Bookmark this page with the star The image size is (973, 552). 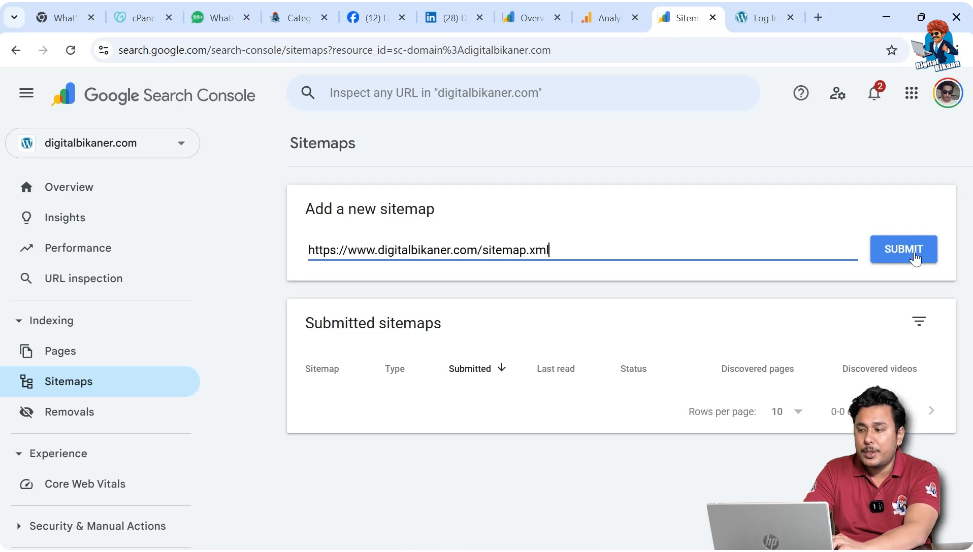pyautogui.click(x=891, y=50)
